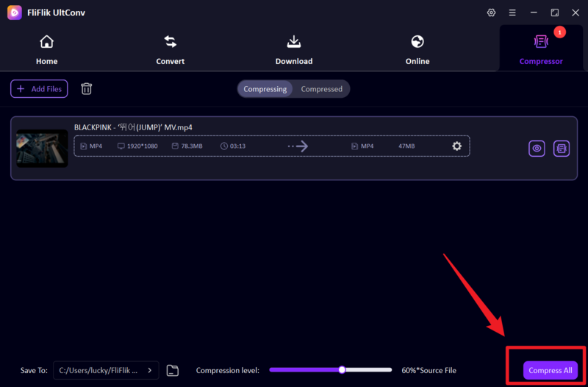Click the 03:13 duration value

[237, 146]
